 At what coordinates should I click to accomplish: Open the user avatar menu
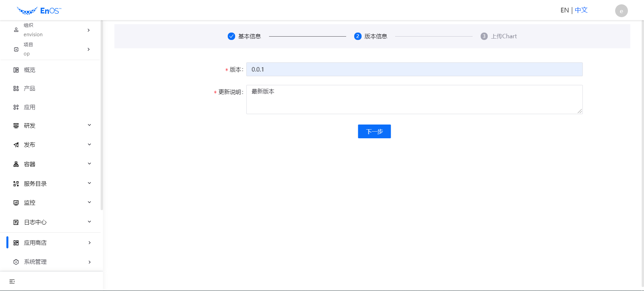[x=621, y=11]
